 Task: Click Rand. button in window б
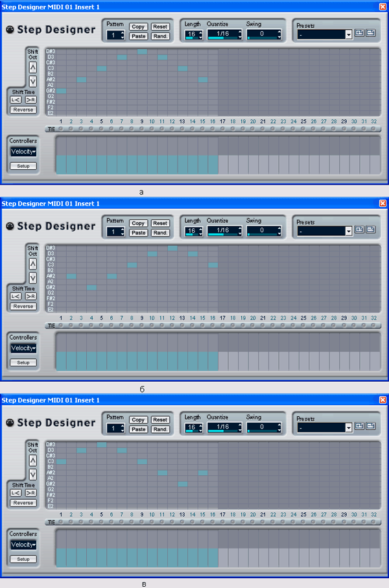(x=160, y=233)
